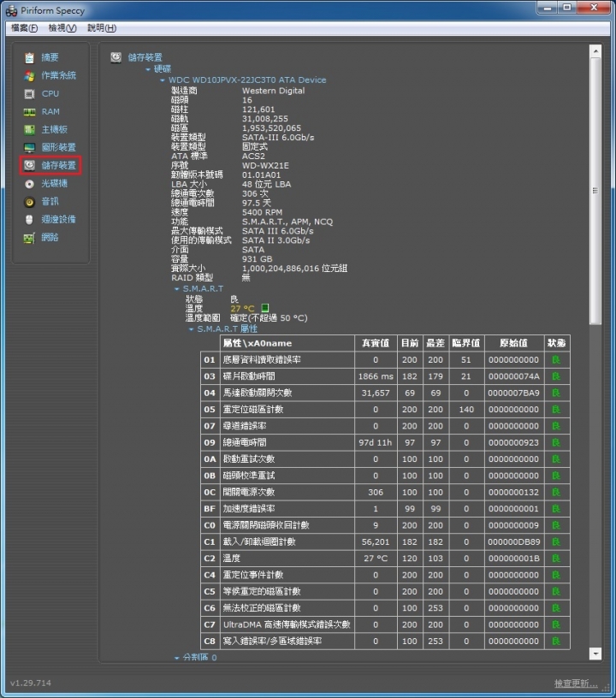Open the 摘要 summary icon in sidebar

click(x=29, y=58)
